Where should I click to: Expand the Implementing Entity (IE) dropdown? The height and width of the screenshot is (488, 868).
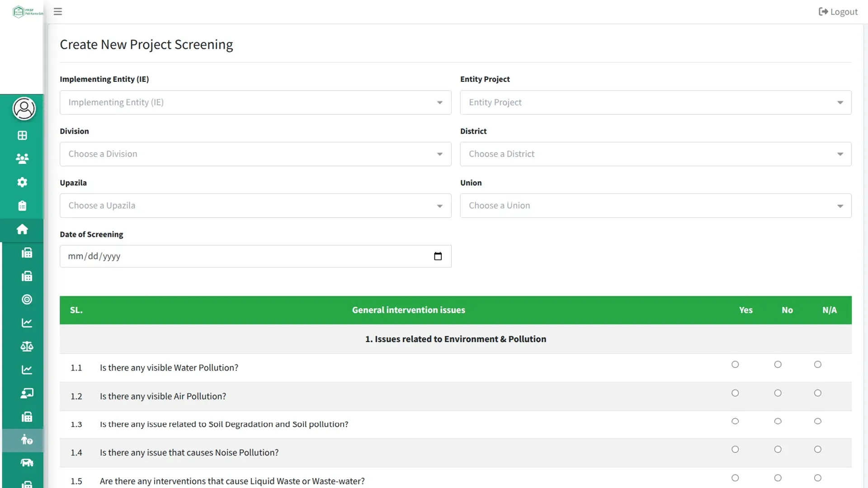tap(255, 103)
